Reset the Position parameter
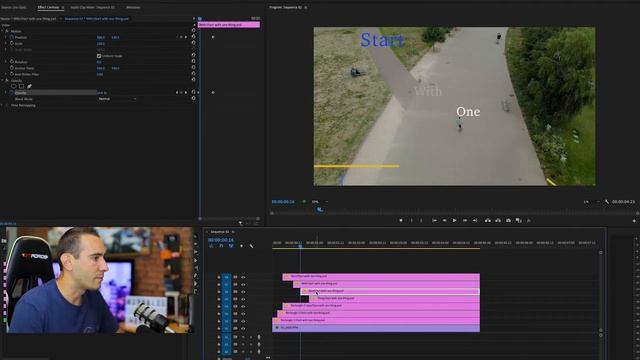The image size is (640, 360). pos(193,37)
